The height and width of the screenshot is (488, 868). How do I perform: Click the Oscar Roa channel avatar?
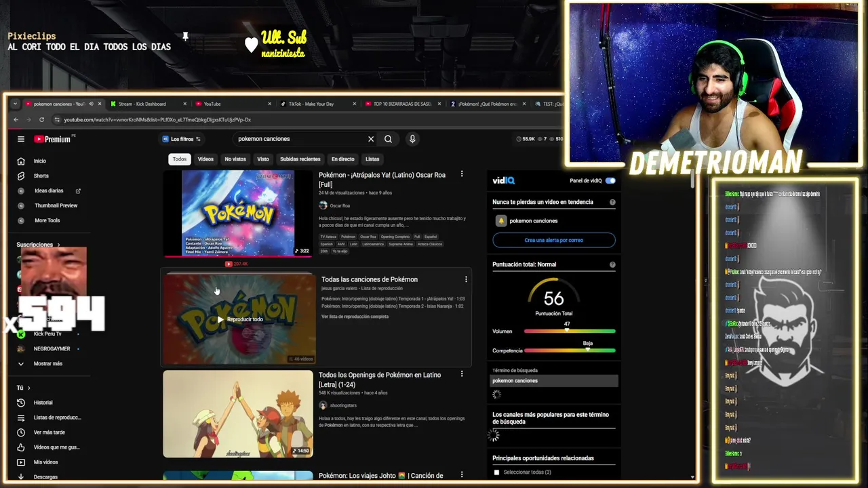(323, 205)
